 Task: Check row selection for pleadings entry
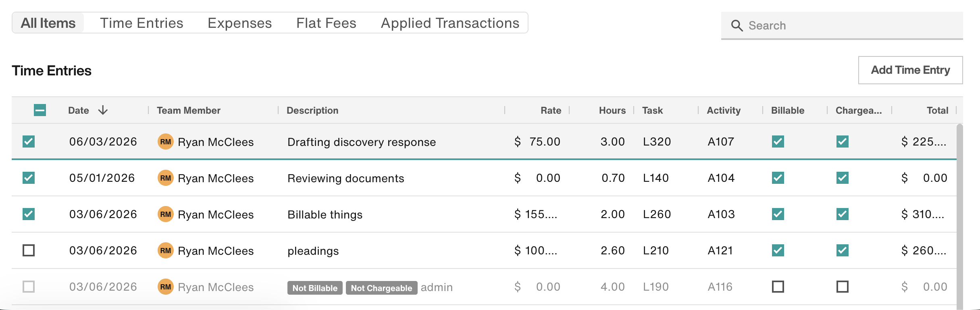coord(29,250)
